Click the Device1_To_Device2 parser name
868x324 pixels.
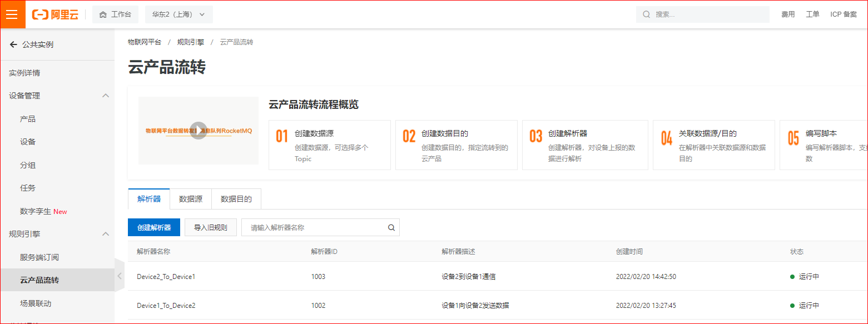click(166, 305)
